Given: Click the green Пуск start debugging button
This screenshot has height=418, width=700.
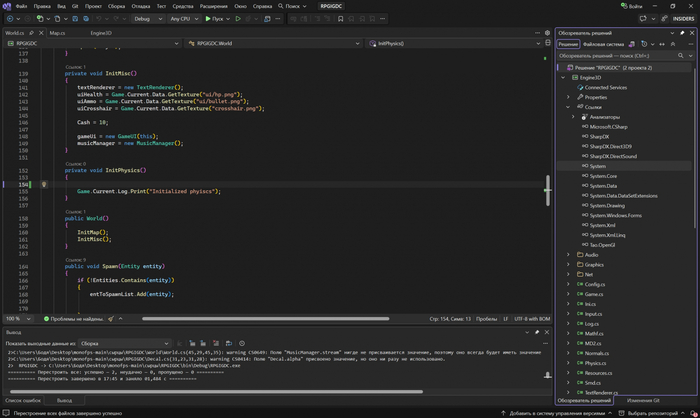Looking at the screenshot, I should [214, 19].
